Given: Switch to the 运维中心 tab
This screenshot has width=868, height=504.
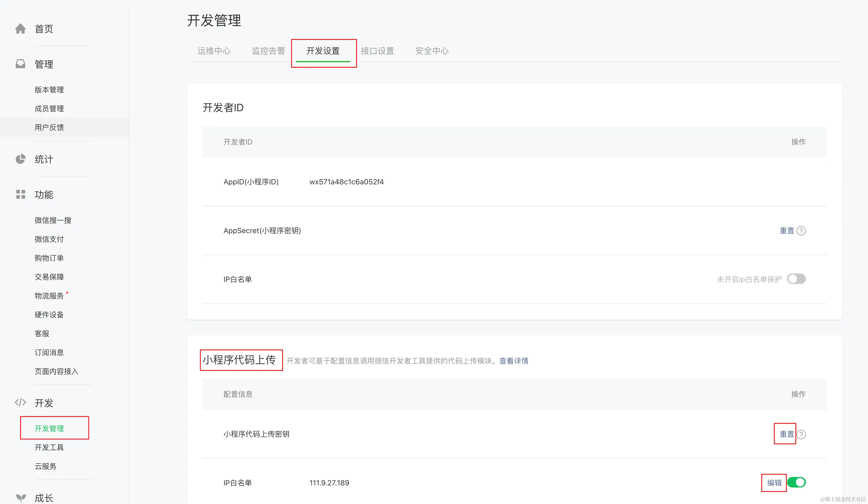Looking at the screenshot, I should pyautogui.click(x=214, y=51).
